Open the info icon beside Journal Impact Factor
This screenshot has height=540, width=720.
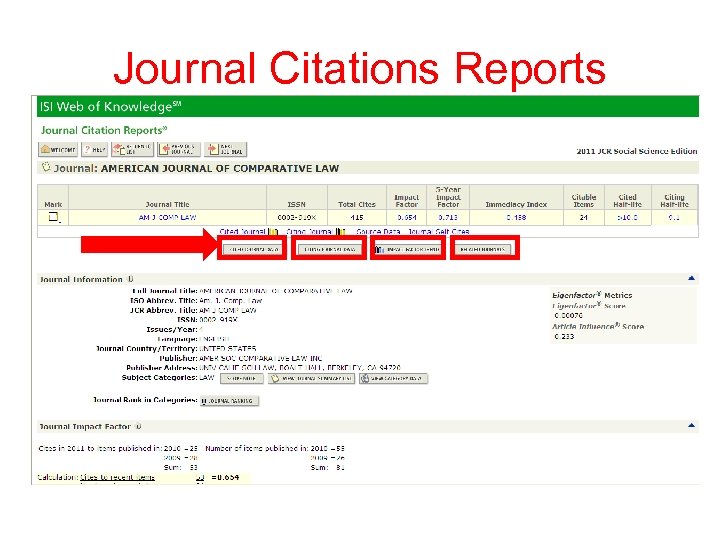click(x=138, y=427)
